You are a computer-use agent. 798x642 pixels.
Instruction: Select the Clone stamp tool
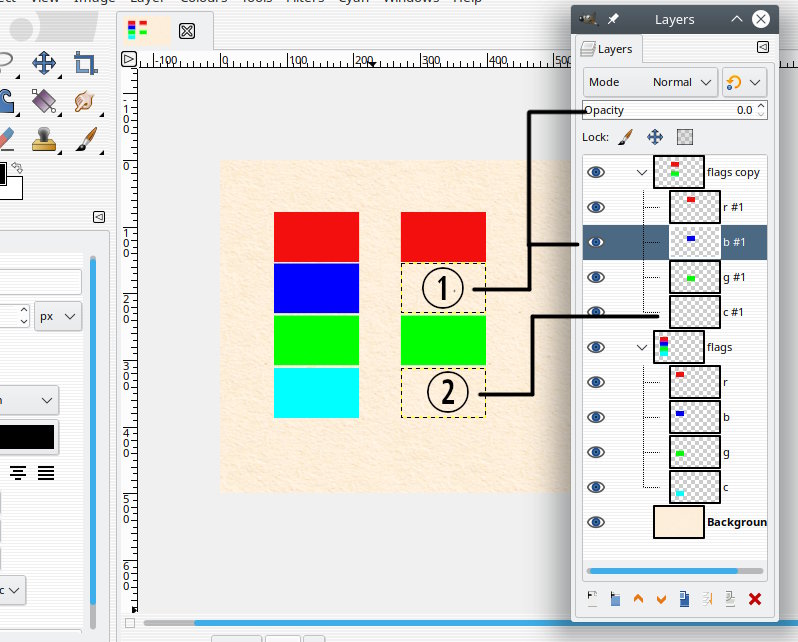tap(44, 139)
